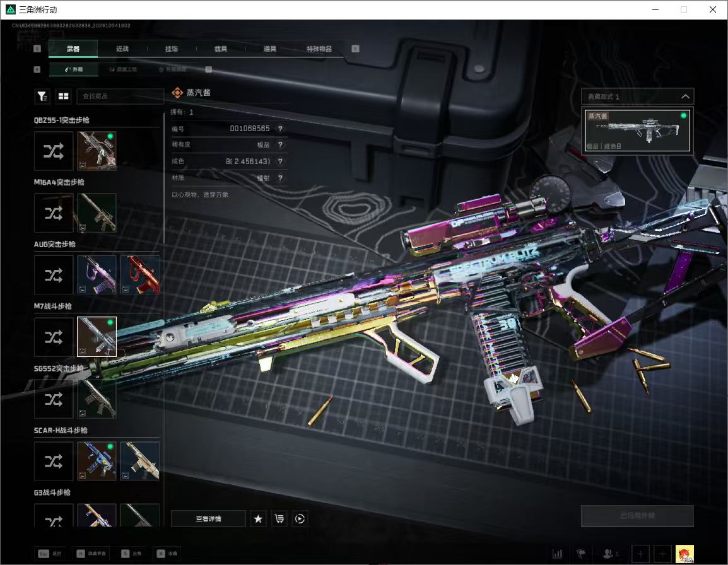This screenshot has width=728, height=565.
Task: Click random shuffle icon under AUG突击步枪
Action: click(x=54, y=275)
